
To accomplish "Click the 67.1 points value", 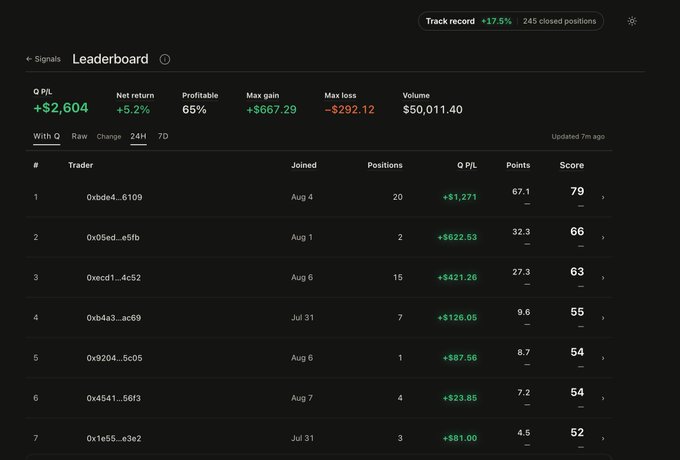I will [x=521, y=192].
